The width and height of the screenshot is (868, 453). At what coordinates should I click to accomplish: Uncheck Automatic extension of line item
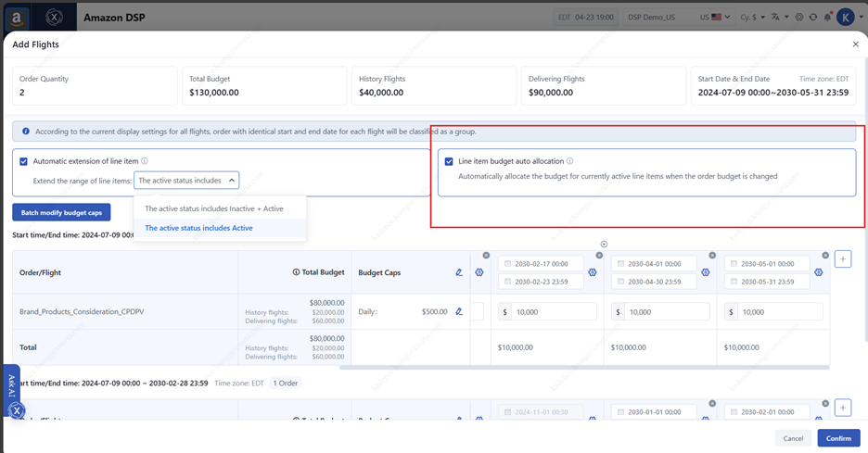(x=24, y=161)
